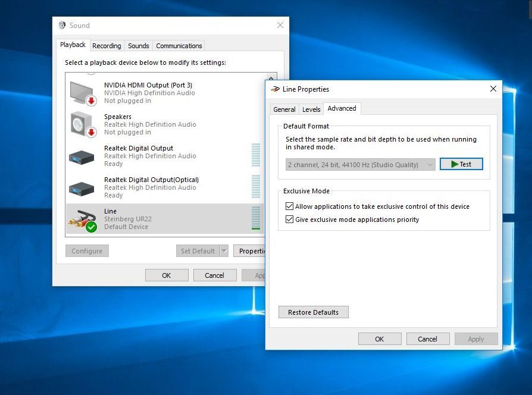This screenshot has height=395, width=532.
Task: Select the Advanced tab in Line Properties
Action: [x=342, y=108]
